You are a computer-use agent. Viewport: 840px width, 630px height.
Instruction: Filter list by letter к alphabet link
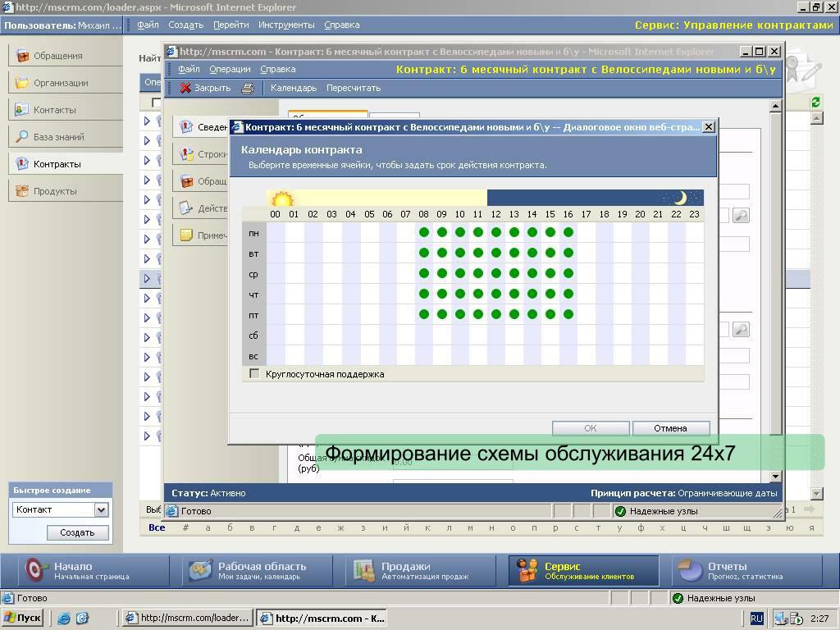tap(427, 527)
